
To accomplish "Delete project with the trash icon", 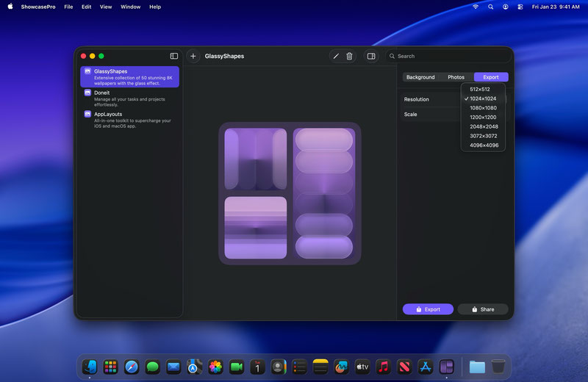I will click(x=349, y=56).
